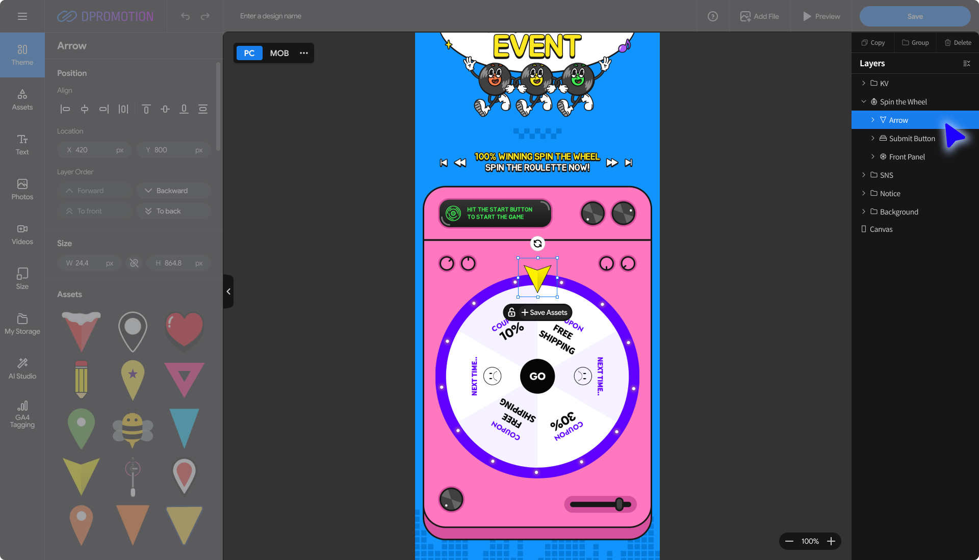Switch canvas view to MOB

coord(279,53)
